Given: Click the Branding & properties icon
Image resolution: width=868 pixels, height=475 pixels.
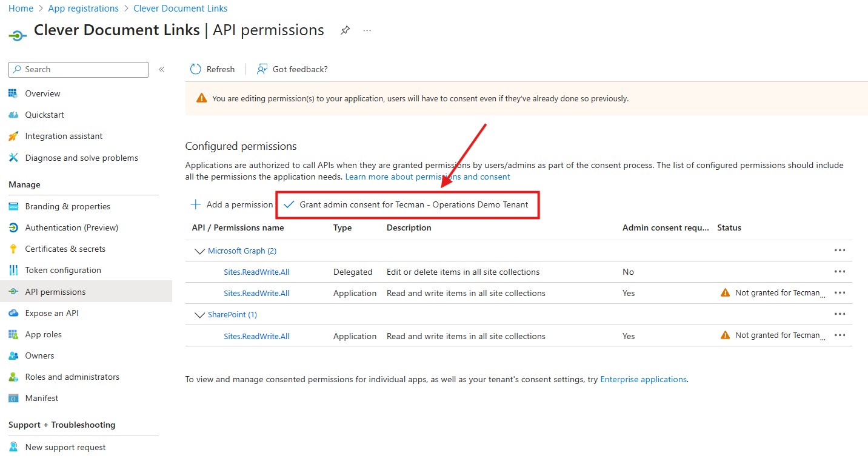Looking at the screenshot, I should point(13,206).
